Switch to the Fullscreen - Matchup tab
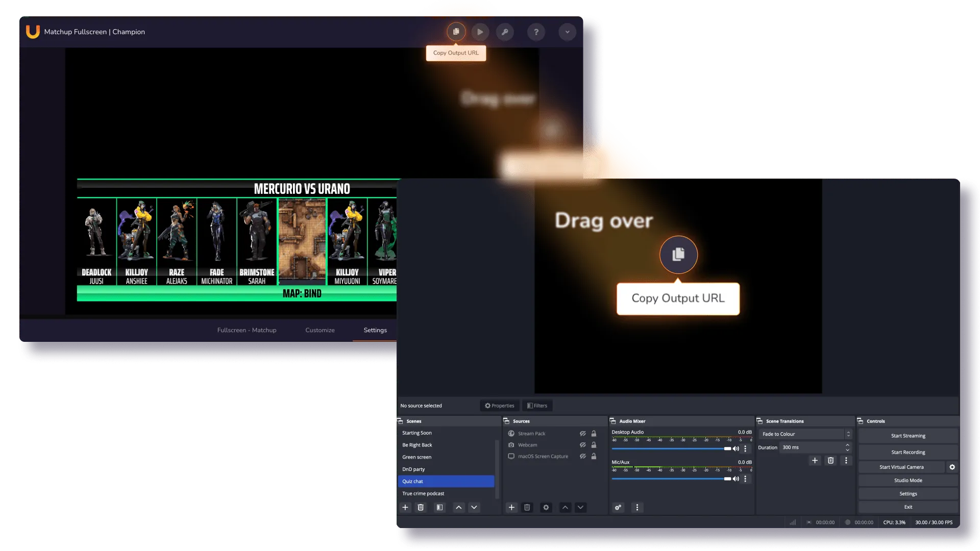Image resolution: width=980 pixels, height=551 pixels. click(247, 330)
